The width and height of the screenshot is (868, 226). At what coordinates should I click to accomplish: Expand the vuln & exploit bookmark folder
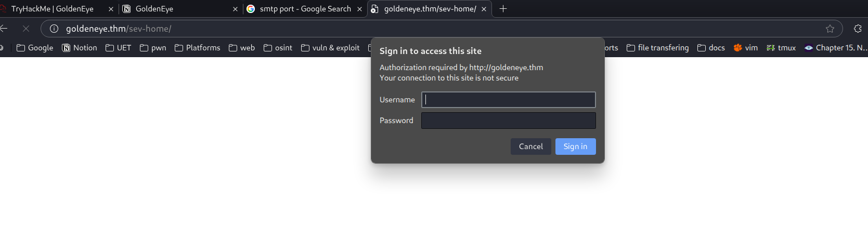pyautogui.click(x=330, y=48)
